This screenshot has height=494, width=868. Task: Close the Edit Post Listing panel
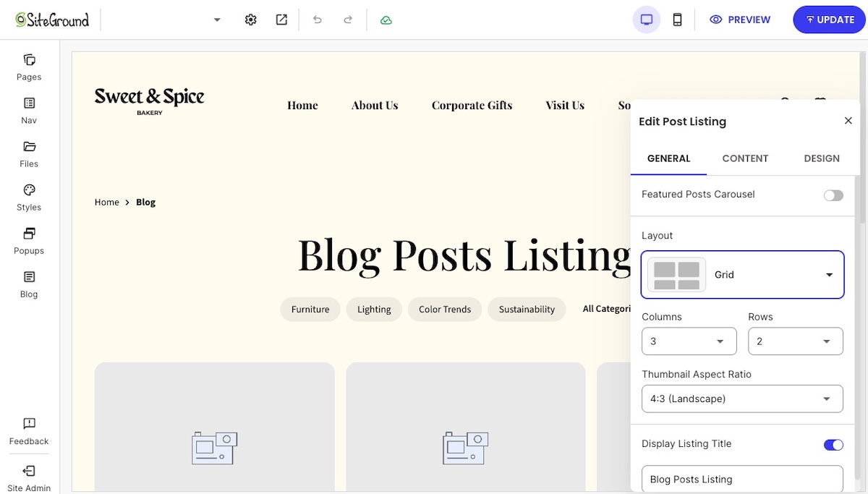click(x=848, y=121)
